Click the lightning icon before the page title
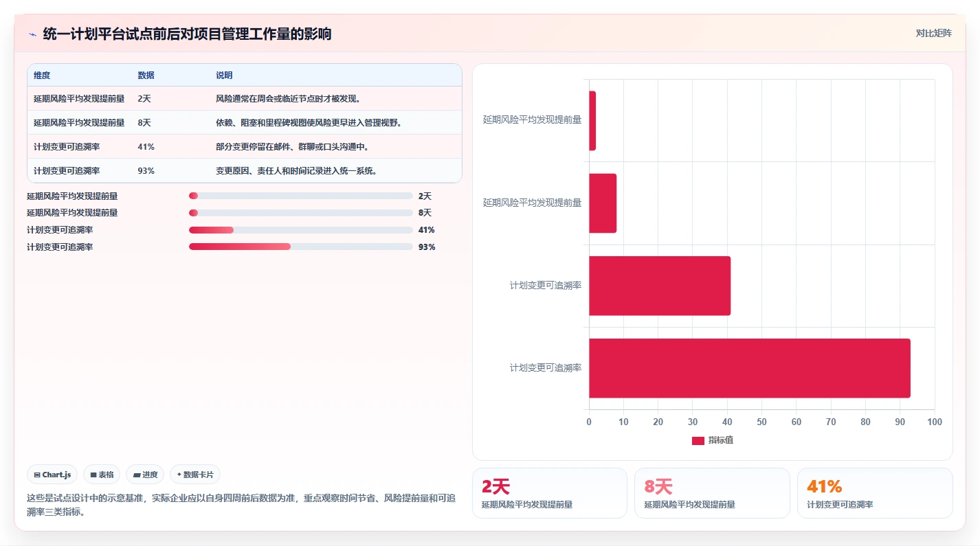 (32, 34)
